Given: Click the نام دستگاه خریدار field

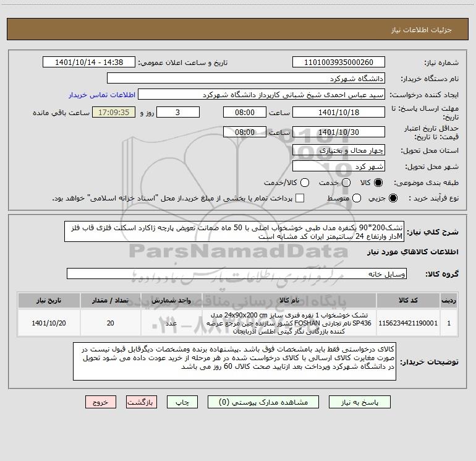Looking at the screenshot, I should (246, 78).
